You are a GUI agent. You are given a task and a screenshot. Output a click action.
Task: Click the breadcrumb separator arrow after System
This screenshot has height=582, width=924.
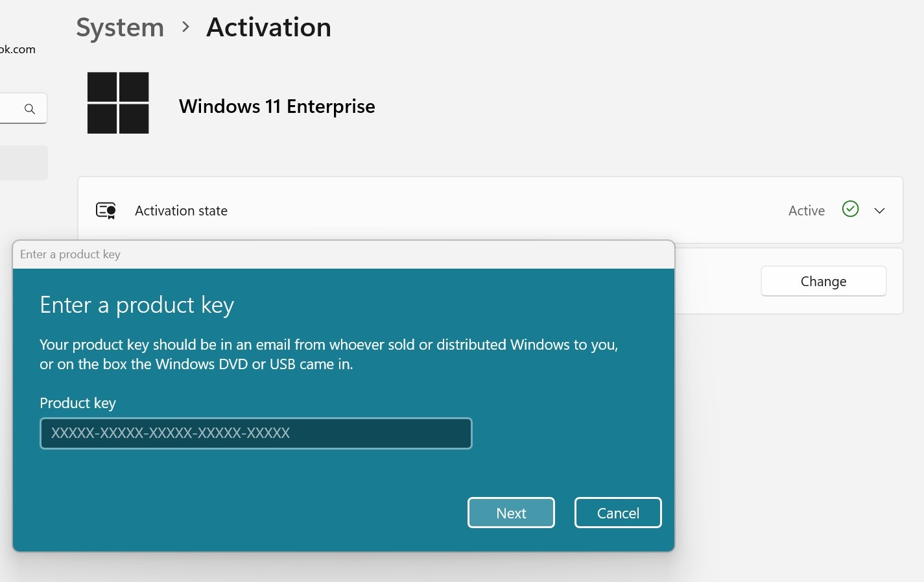tap(185, 27)
